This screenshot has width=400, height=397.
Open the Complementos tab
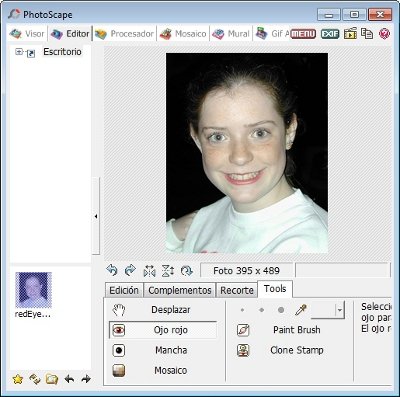point(180,290)
